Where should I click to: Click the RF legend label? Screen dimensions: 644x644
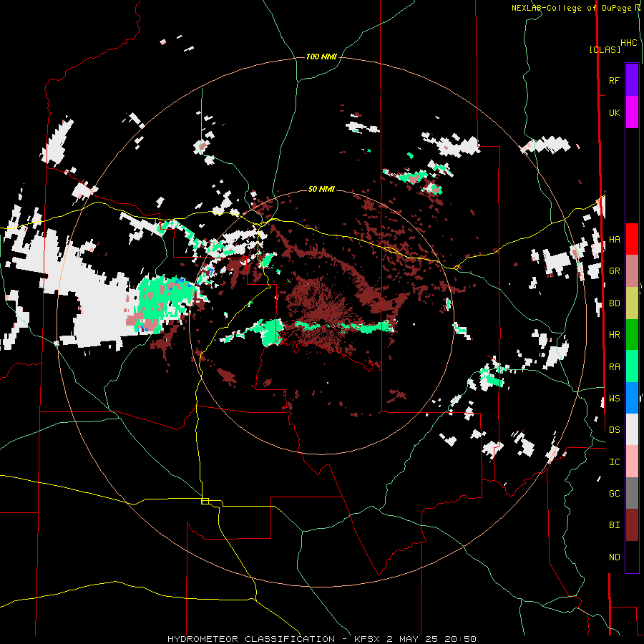pos(615,80)
